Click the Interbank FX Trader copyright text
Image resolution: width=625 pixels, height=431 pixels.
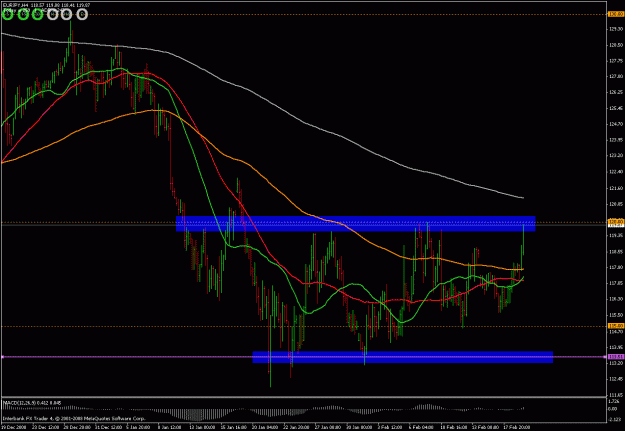click(74, 419)
